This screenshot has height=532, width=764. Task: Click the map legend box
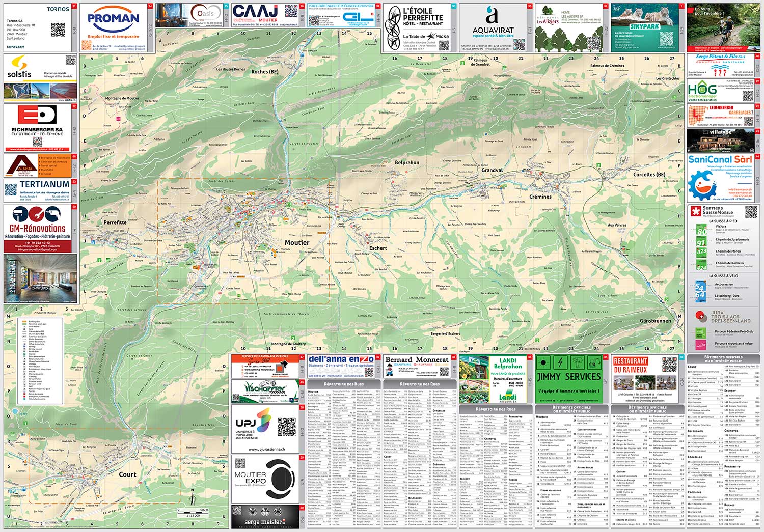(41, 360)
